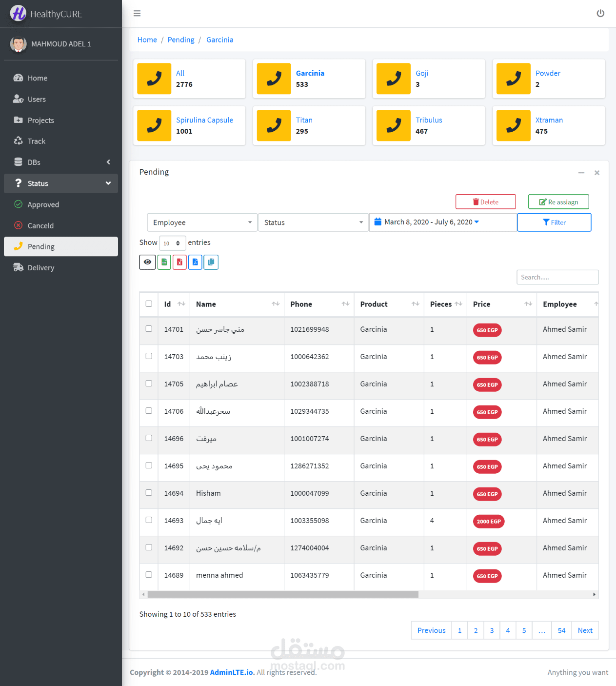Viewport: 616px width, 686px height.
Task: Click the Re assiagn button
Action: click(x=558, y=202)
